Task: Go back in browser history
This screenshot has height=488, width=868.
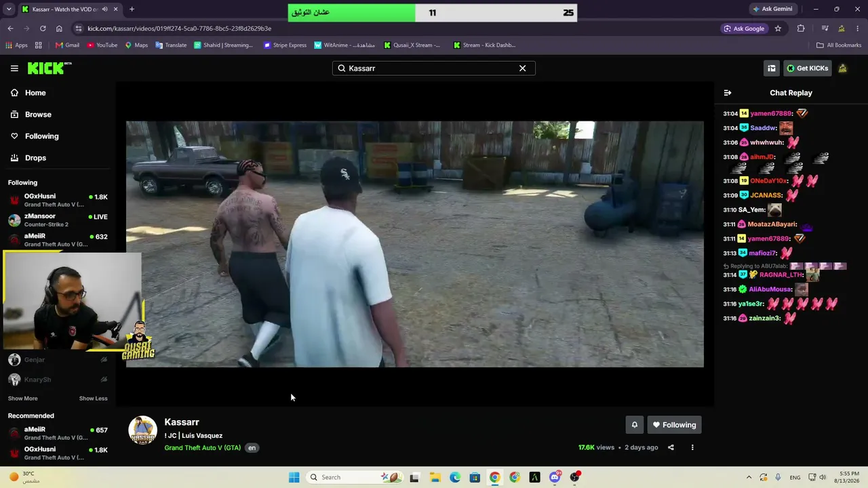Action: click(10, 28)
